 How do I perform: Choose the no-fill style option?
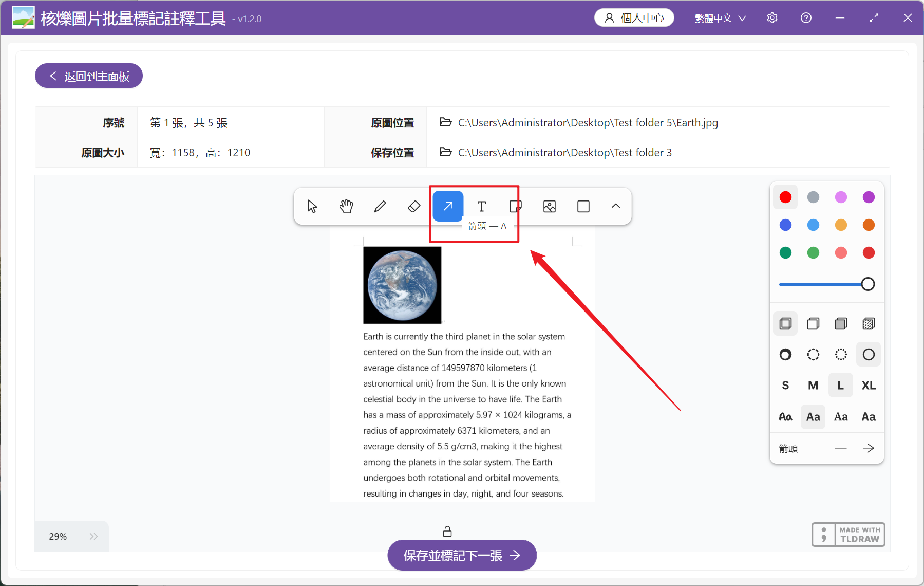tap(785, 323)
